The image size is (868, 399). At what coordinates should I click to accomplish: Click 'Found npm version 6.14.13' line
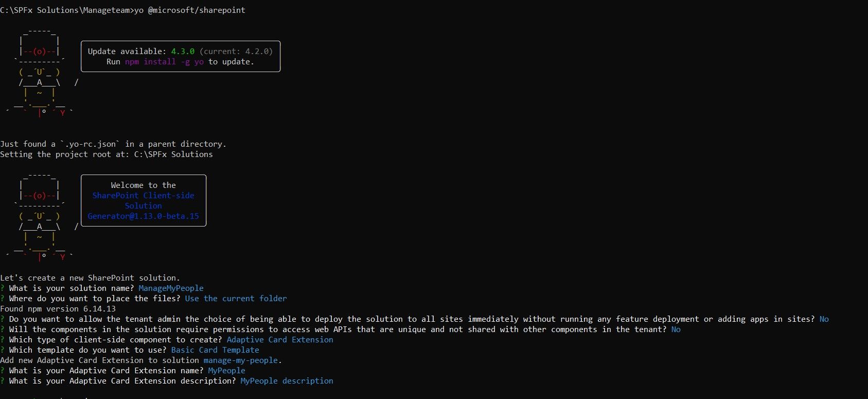click(x=58, y=309)
